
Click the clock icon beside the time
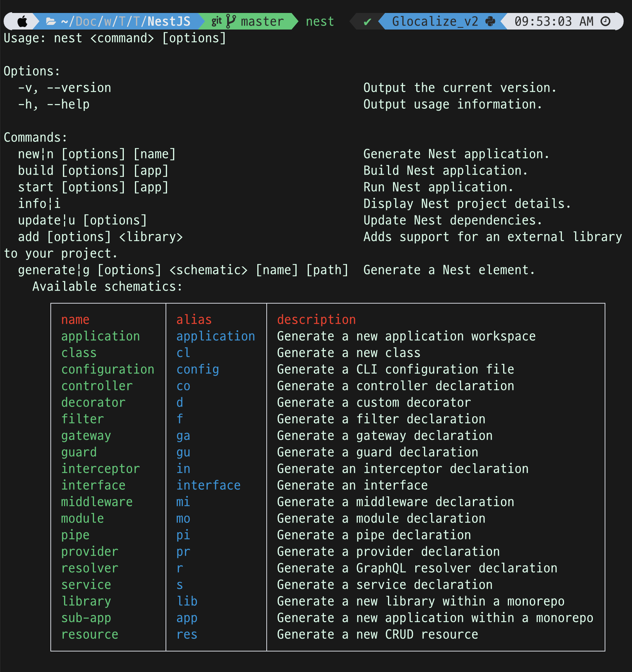click(x=606, y=21)
